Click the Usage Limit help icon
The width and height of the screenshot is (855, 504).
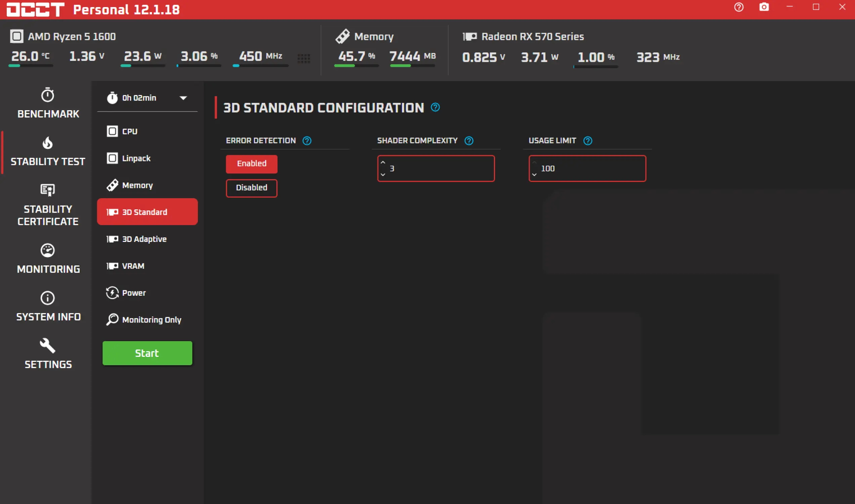click(588, 140)
